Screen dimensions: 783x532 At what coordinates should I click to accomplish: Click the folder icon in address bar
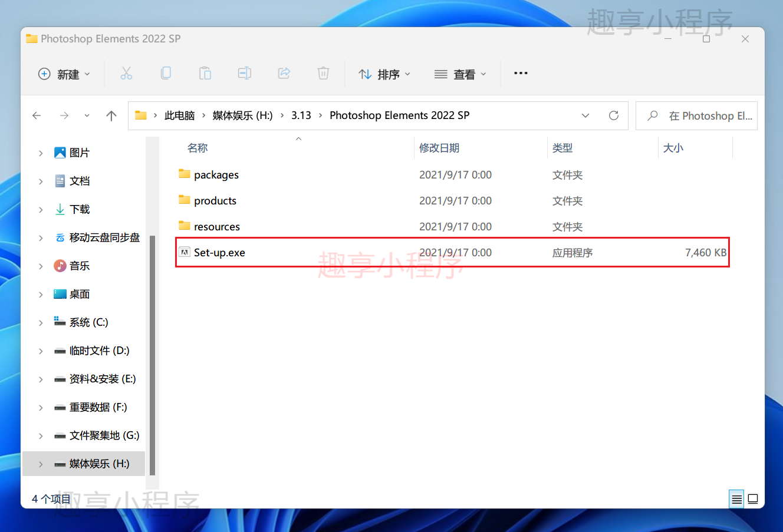[x=140, y=115]
